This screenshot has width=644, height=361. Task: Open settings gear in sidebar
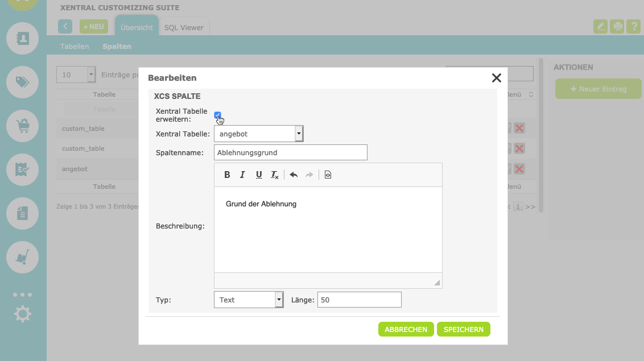tap(22, 314)
